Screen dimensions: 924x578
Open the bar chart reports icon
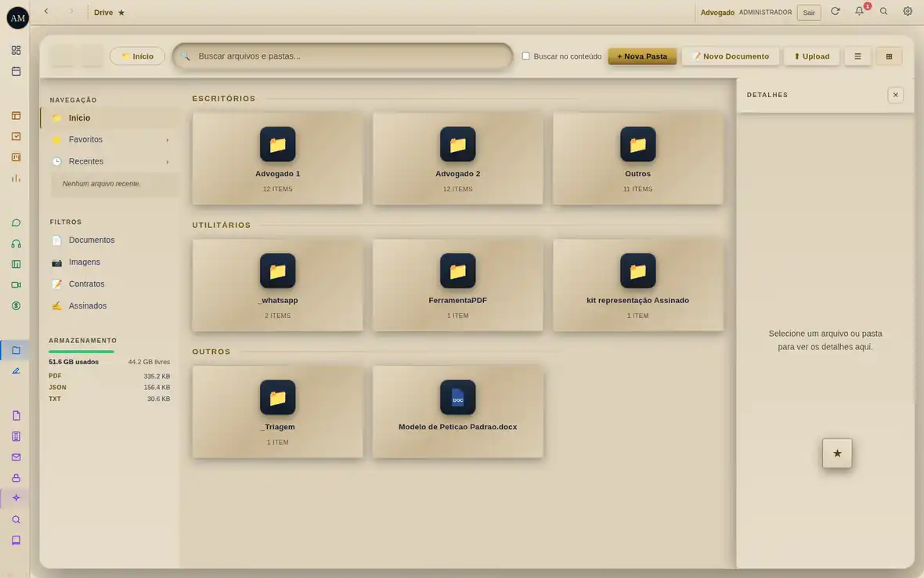[x=16, y=178]
